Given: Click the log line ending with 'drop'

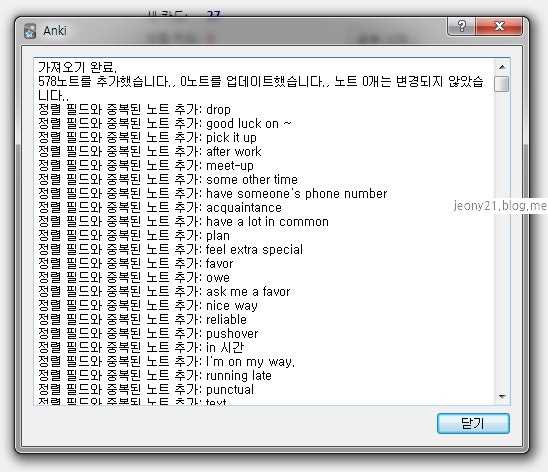Looking at the screenshot, I should click(x=134, y=109).
